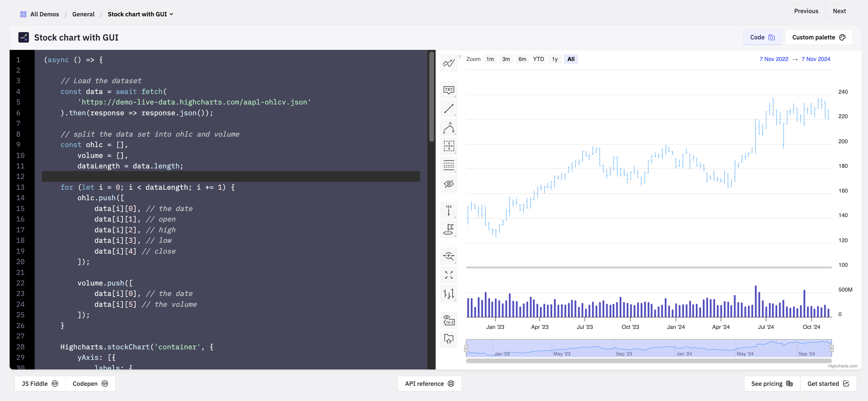Click the flag marker tool

pyautogui.click(x=449, y=229)
